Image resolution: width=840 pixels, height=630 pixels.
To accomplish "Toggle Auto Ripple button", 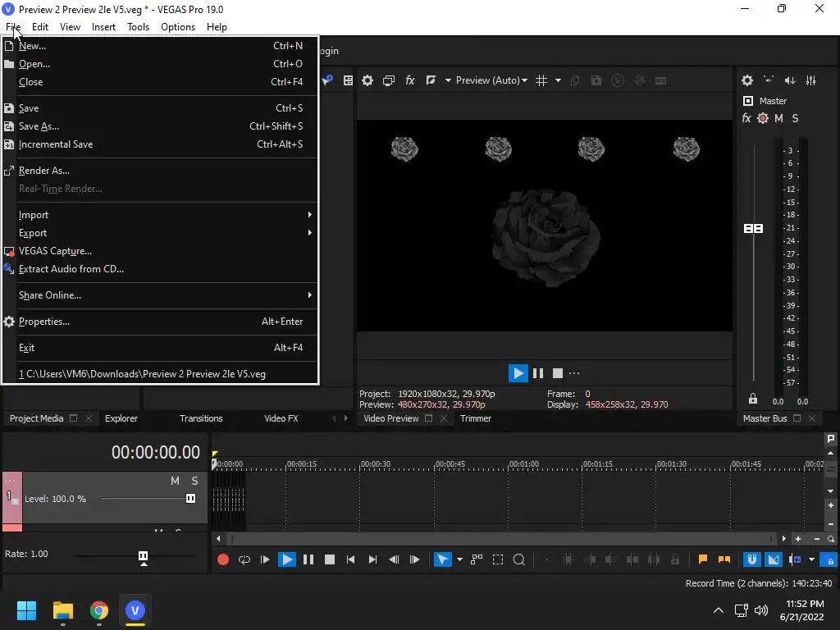I will click(795, 559).
